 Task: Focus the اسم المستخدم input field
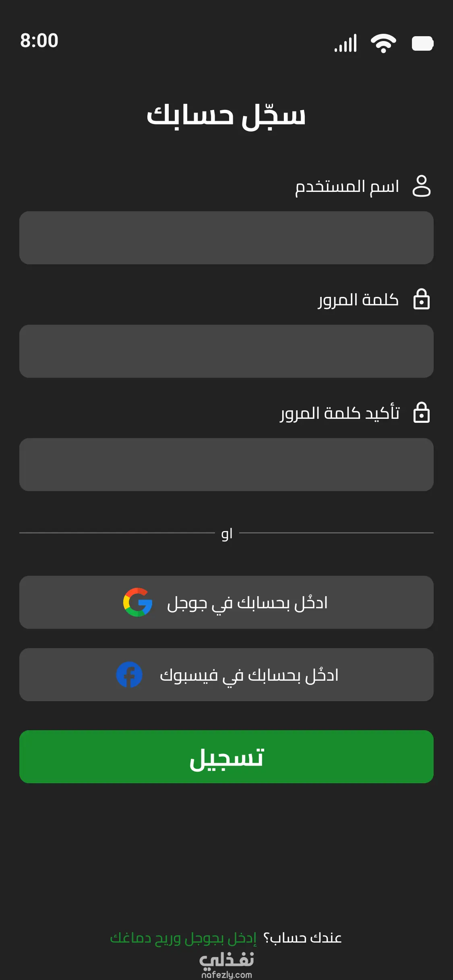point(226,238)
